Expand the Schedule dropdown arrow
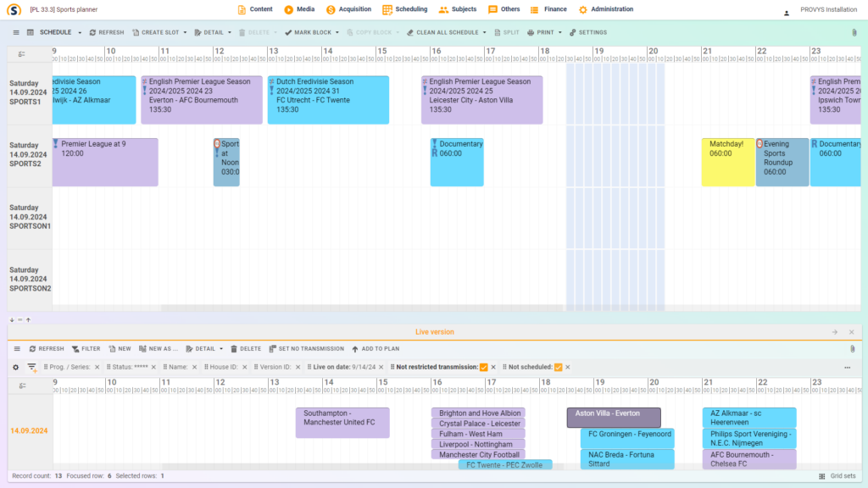Viewport: 868px width, 488px height. (x=80, y=33)
